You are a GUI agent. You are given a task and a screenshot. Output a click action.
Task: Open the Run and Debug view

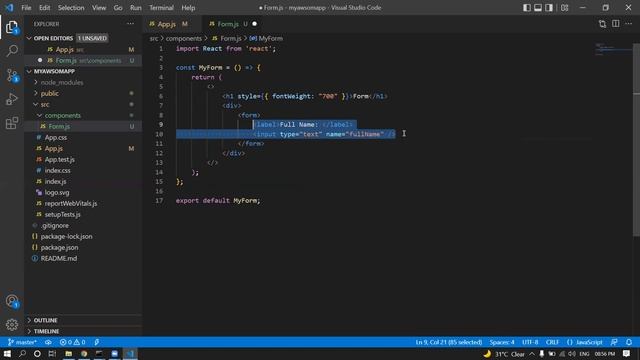pyautogui.click(x=12, y=99)
